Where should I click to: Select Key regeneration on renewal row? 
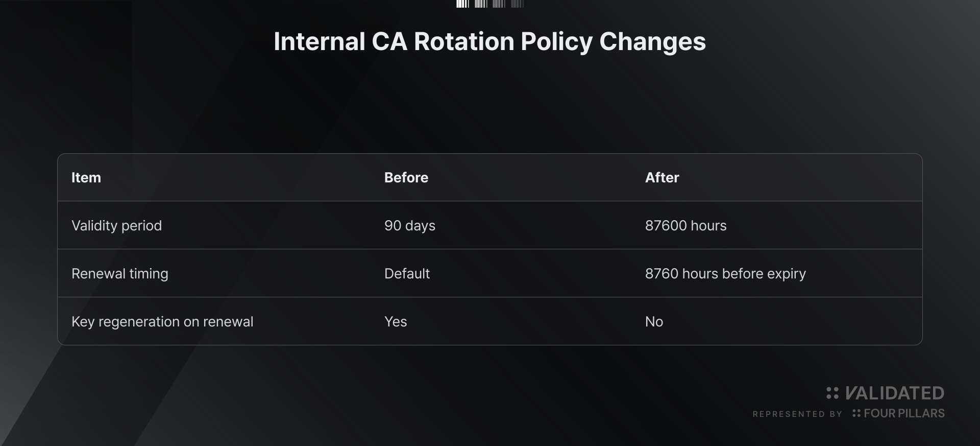(490, 321)
